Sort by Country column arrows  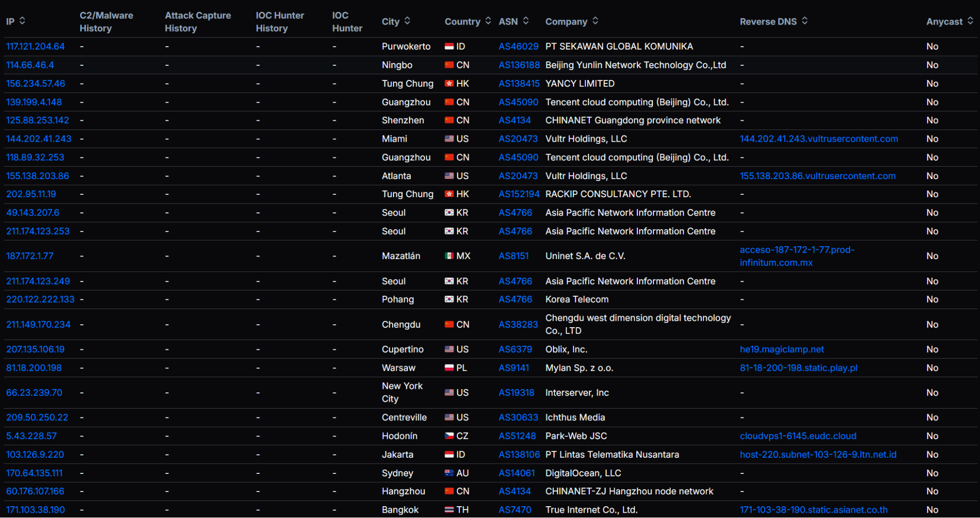pos(488,21)
